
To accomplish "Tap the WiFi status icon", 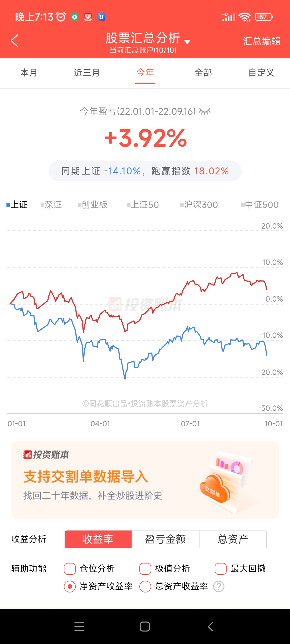I will [x=244, y=17].
